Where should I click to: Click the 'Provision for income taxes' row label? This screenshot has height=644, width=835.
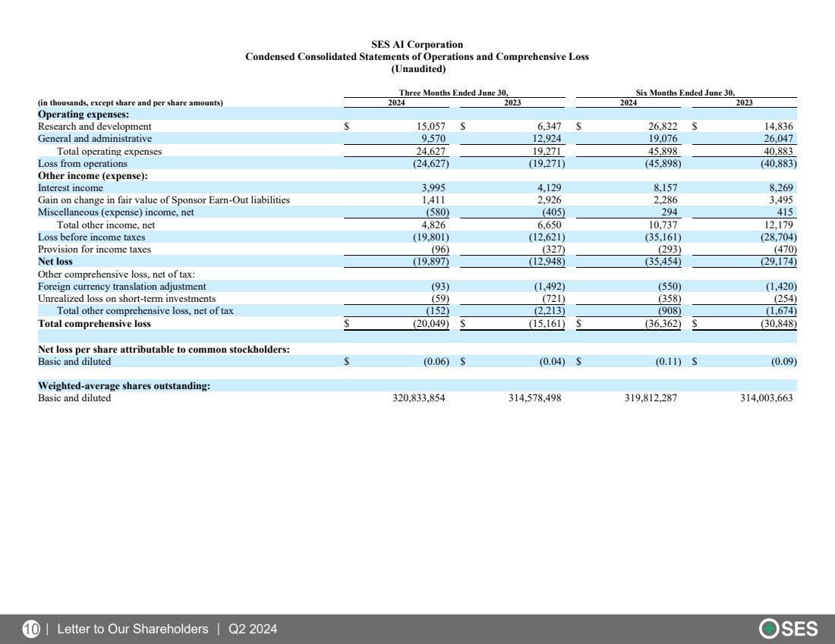click(94, 250)
